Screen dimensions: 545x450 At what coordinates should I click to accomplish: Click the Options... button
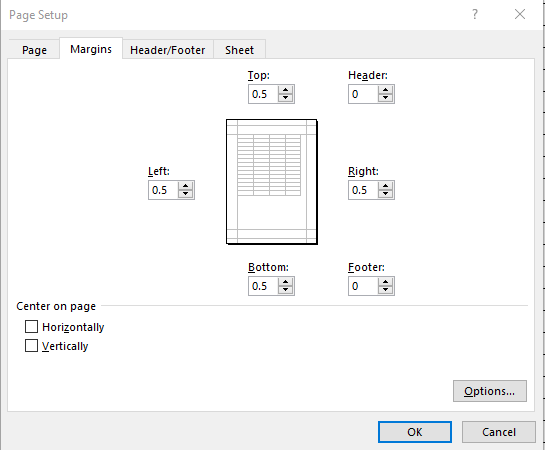(x=490, y=391)
